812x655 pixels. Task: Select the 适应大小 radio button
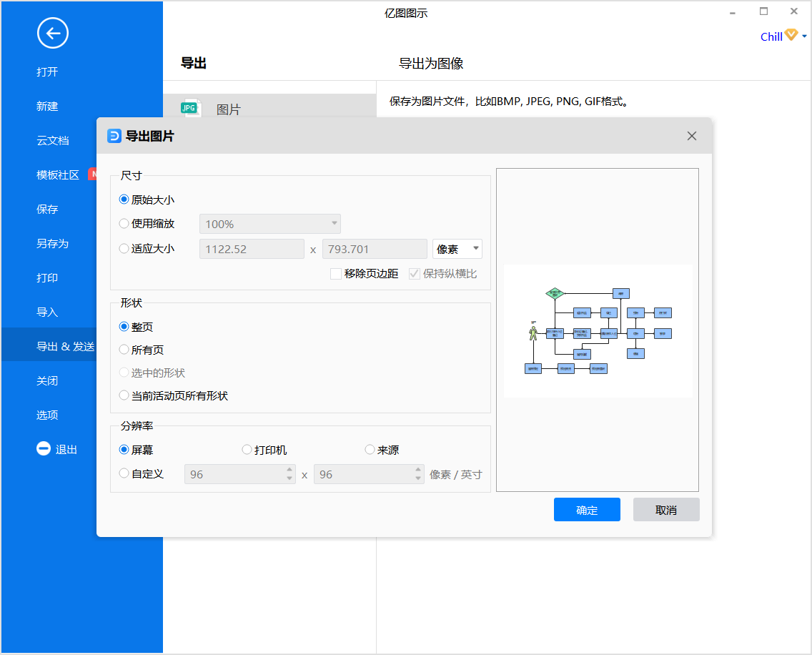click(x=124, y=249)
